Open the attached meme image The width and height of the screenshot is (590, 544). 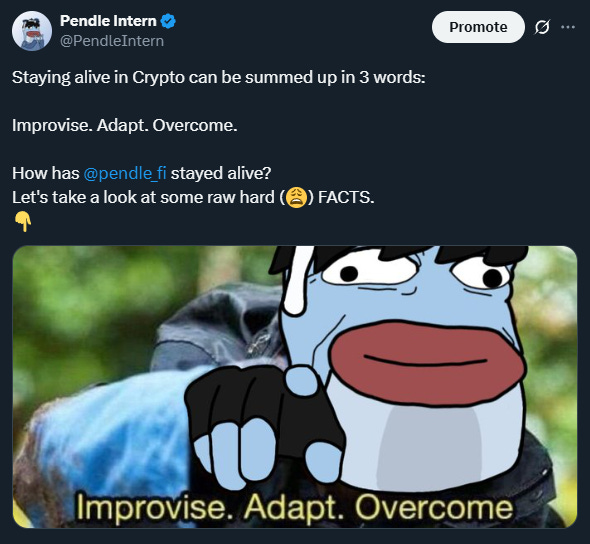(295, 387)
